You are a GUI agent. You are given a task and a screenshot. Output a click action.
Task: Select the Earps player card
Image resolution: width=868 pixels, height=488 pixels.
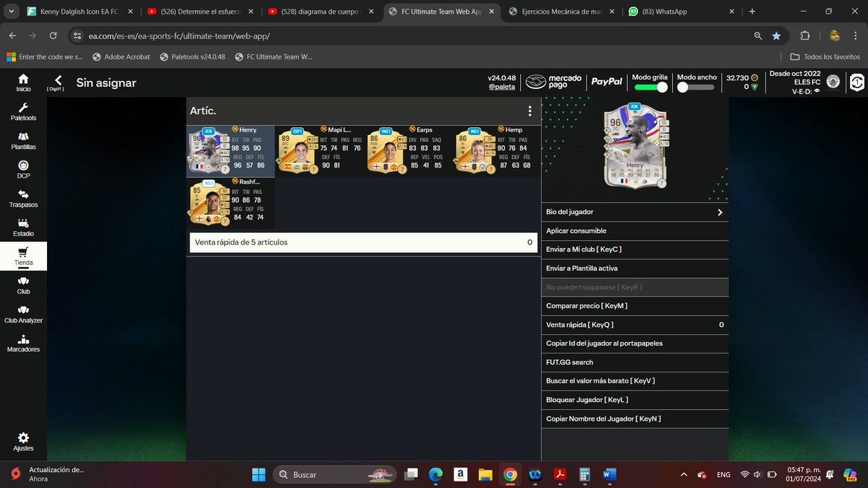coord(408,151)
